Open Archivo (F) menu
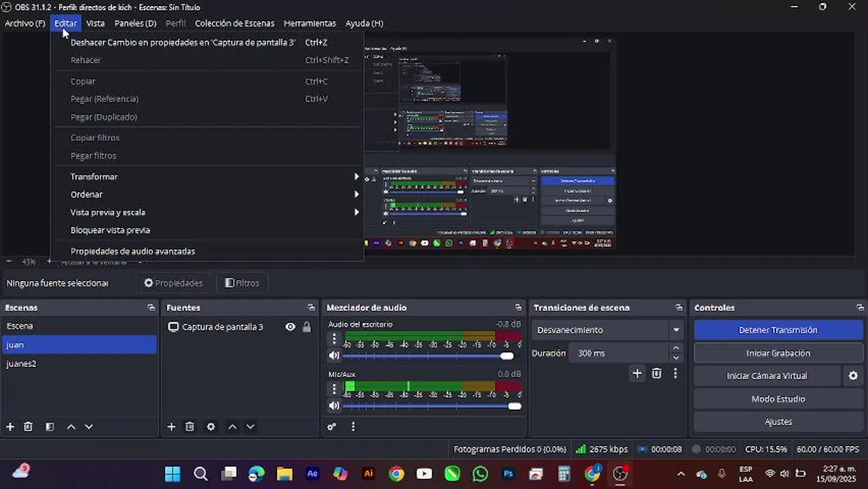Image resolution: width=868 pixels, height=489 pixels. click(x=25, y=23)
